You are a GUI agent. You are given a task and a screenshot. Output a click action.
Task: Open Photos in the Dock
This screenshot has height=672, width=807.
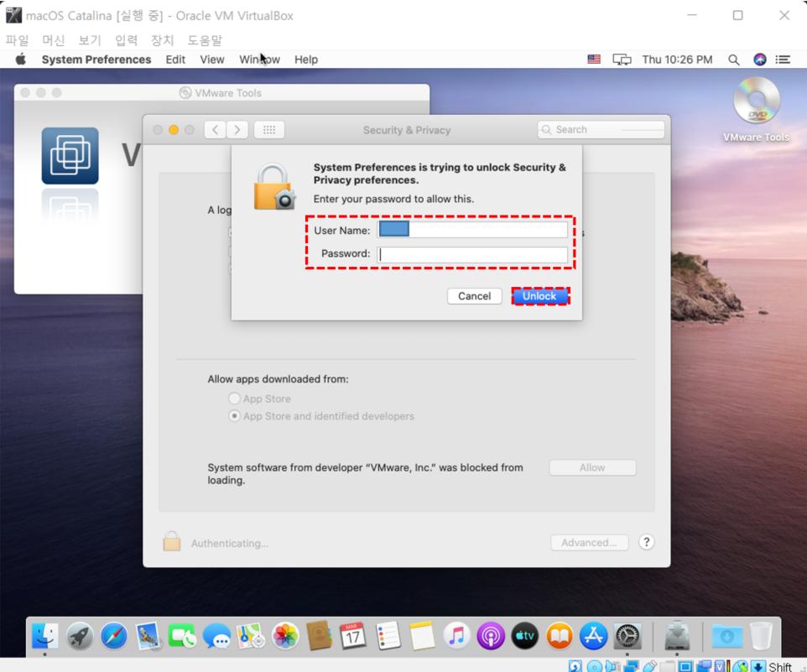(285, 636)
